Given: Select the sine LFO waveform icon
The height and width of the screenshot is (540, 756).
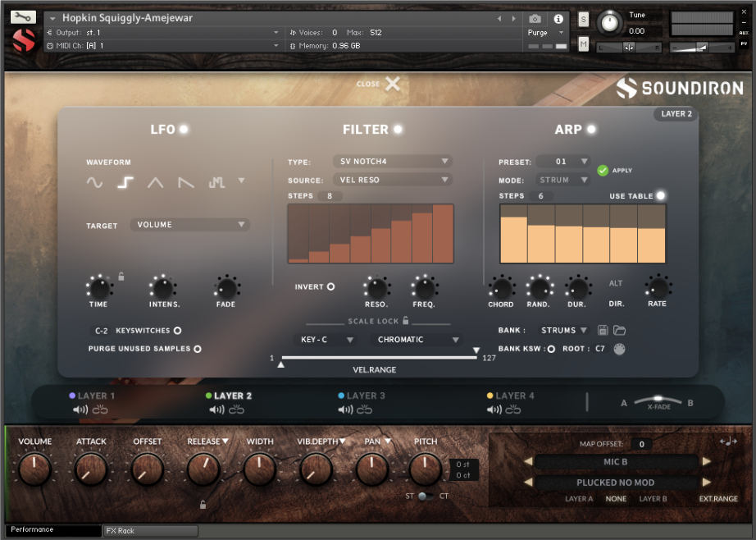Looking at the screenshot, I should (x=94, y=182).
